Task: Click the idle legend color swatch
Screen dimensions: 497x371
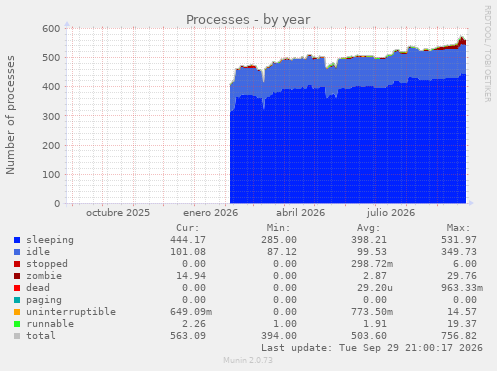Action: tap(17, 252)
